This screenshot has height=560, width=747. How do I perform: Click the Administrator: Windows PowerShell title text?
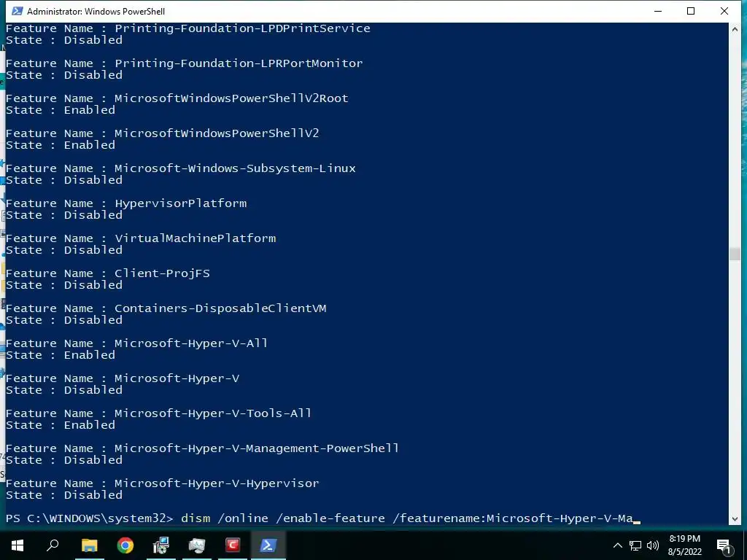[x=96, y=11]
